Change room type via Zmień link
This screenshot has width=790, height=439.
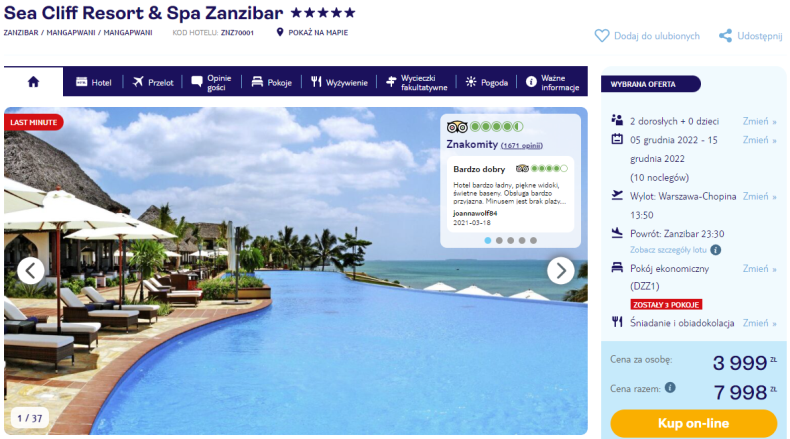click(759, 269)
